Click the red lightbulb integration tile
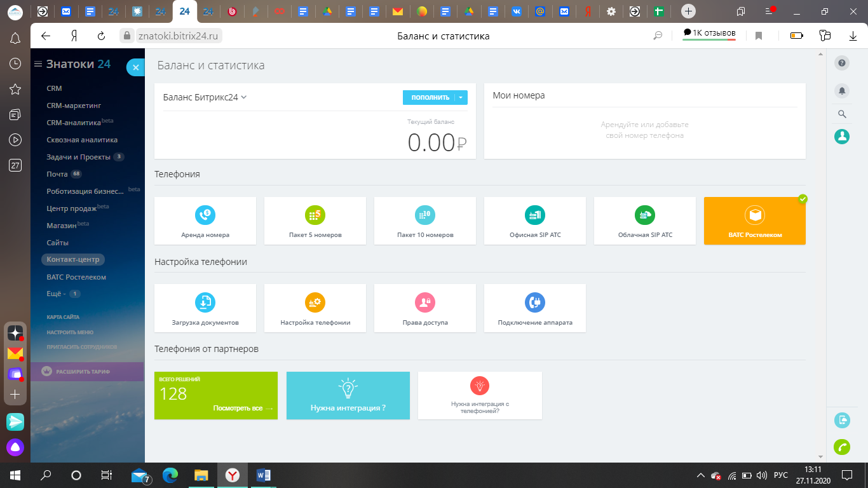Viewport: 868px width, 488px height. (x=480, y=395)
